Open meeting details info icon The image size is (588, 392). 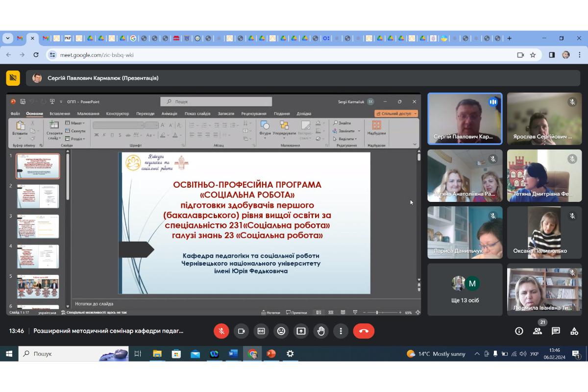tap(519, 331)
